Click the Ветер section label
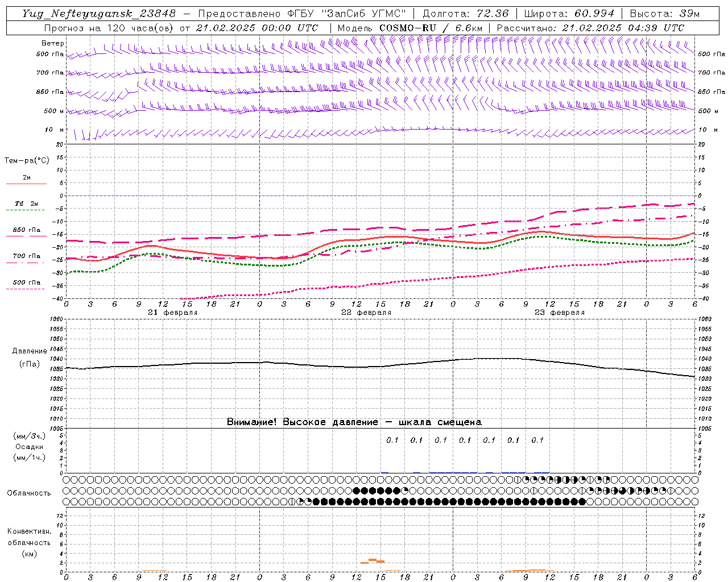The image size is (728, 582). 52,43
